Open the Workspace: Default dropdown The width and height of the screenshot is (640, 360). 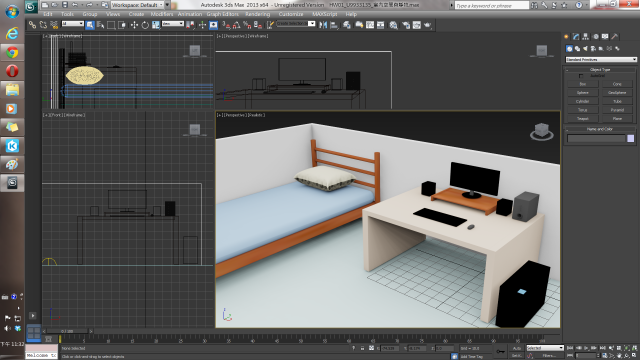[x=138, y=5]
